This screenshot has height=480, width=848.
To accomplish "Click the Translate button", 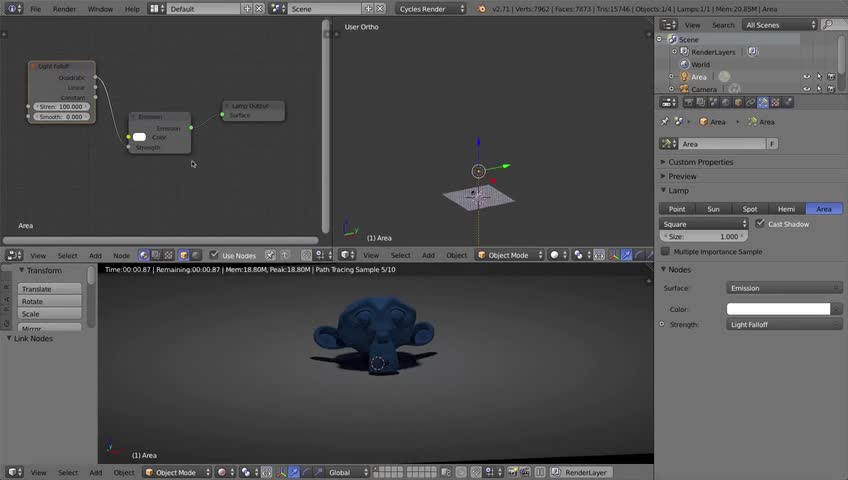I will point(49,289).
